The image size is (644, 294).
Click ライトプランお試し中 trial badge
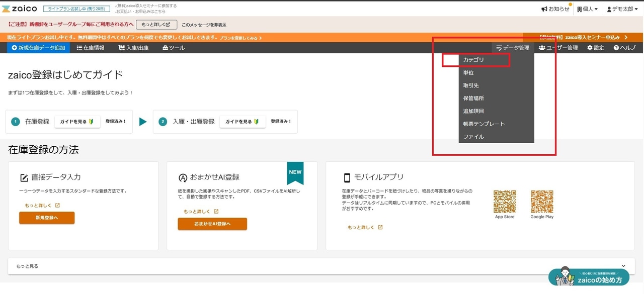click(76, 9)
